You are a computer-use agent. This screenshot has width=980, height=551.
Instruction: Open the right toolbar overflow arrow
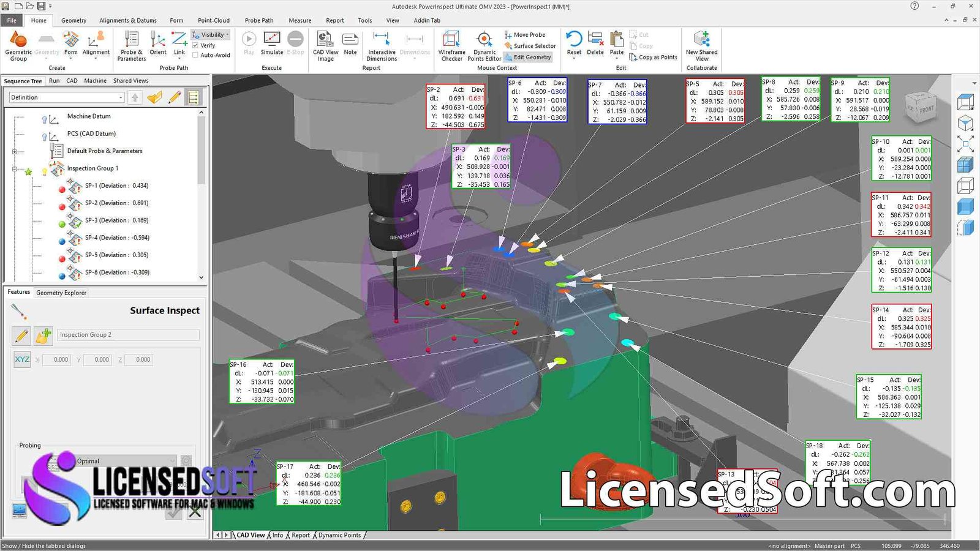[x=974, y=83]
